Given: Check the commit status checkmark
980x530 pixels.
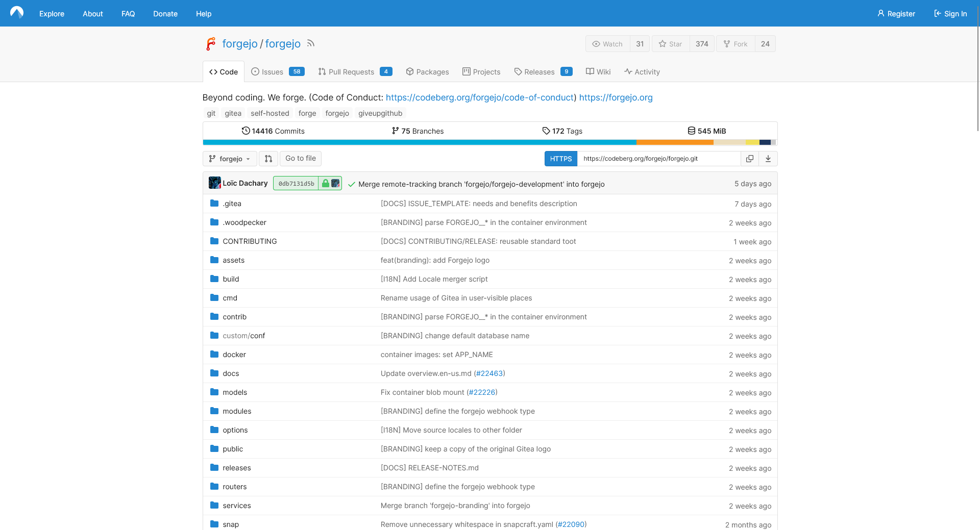Looking at the screenshot, I should click(352, 184).
